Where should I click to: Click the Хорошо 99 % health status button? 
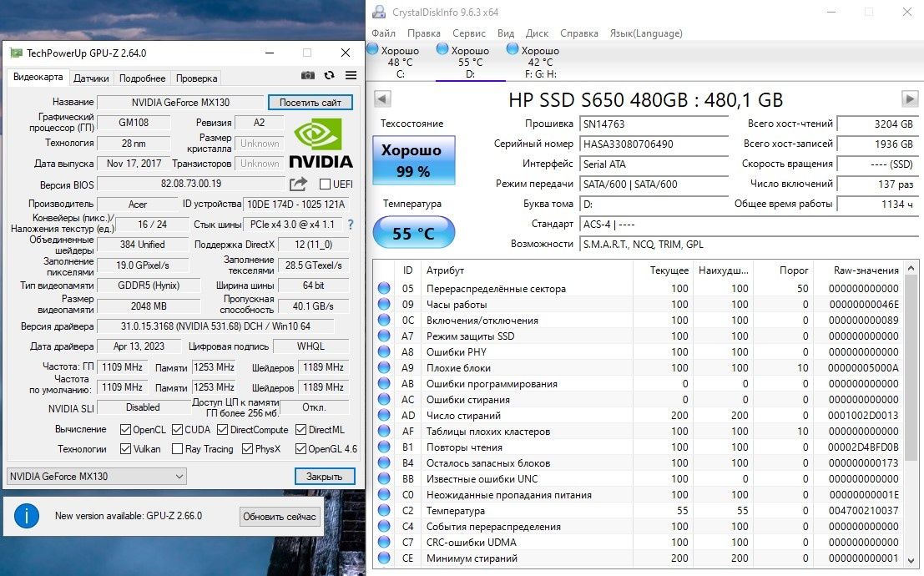pos(414,160)
